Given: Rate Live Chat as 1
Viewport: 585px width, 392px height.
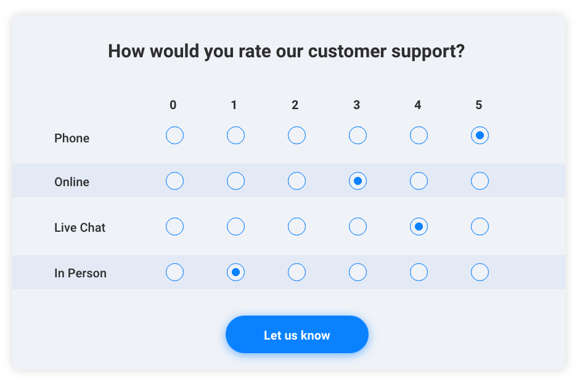Looking at the screenshot, I should point(235,227).
